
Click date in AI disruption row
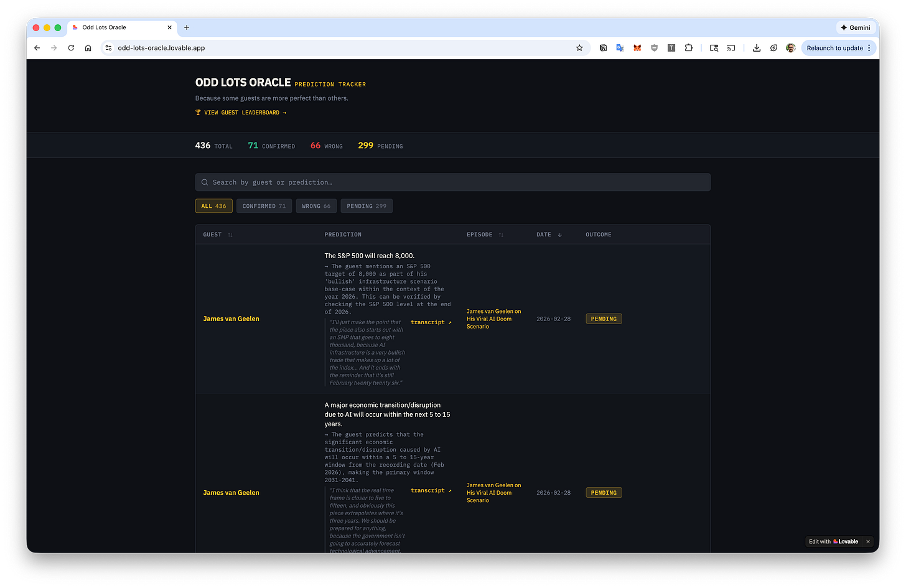[x=553, y=493]
